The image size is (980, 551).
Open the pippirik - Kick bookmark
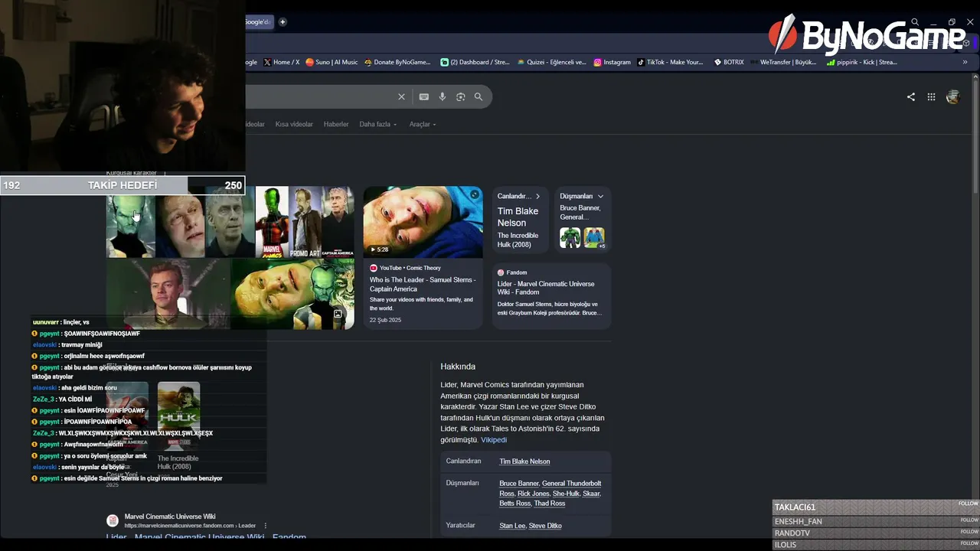[x=862, y=62]
